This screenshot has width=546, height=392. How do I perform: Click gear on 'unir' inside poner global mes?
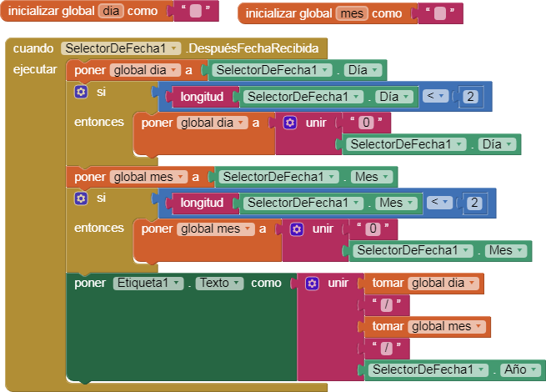coord(297,229)
